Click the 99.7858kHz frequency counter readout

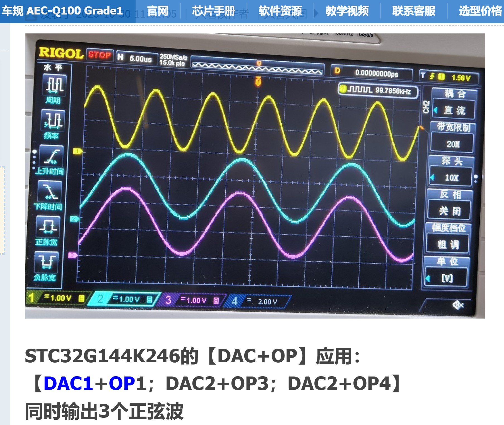378,90
